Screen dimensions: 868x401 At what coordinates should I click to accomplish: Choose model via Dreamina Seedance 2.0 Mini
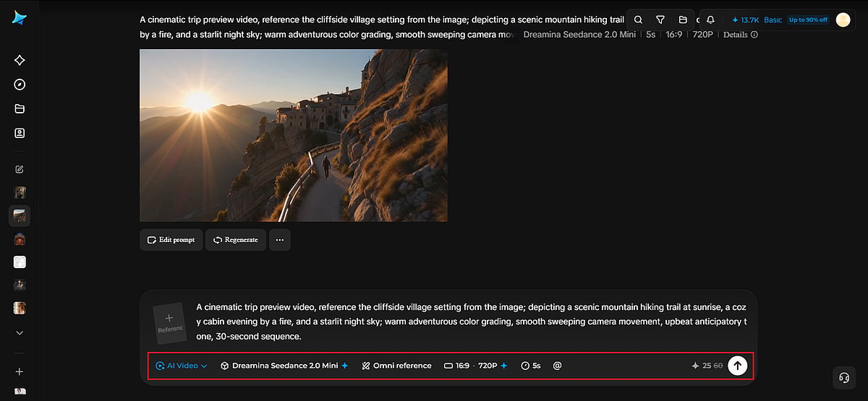(x=284, y=366)
